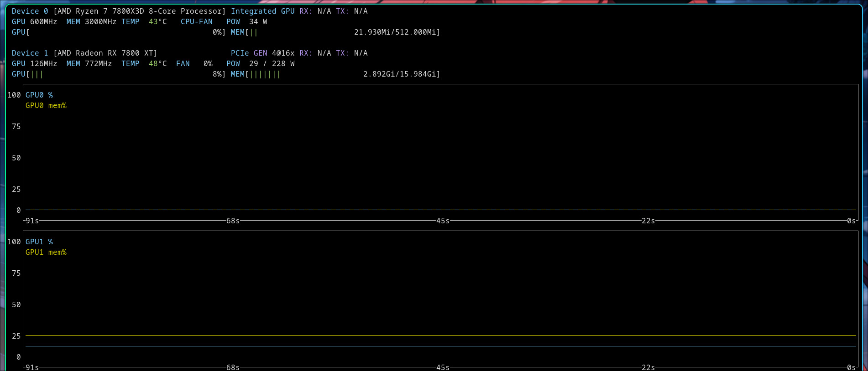Click "RX: N/A" on the Device 1 line
This screenshot has width=868, height=371.
click(315, 53)
